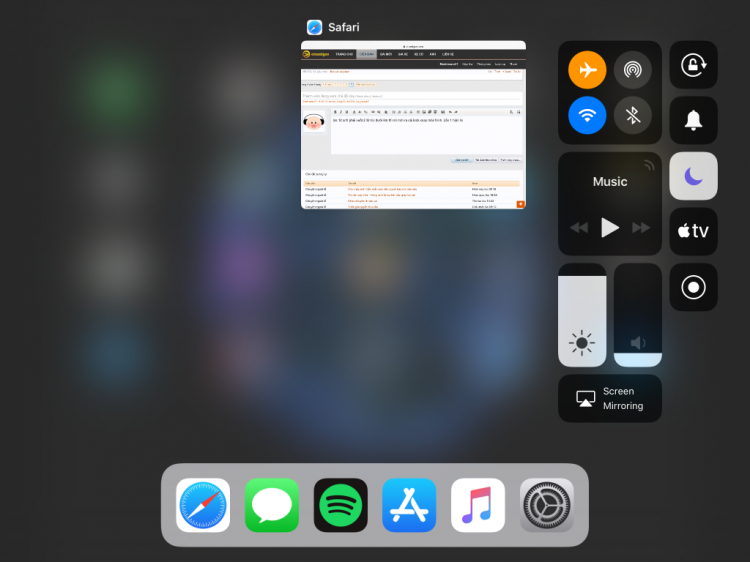Viewport: 750px width, 562px height.
Task: Open Screen Mirroring
Action: (610, 398)
